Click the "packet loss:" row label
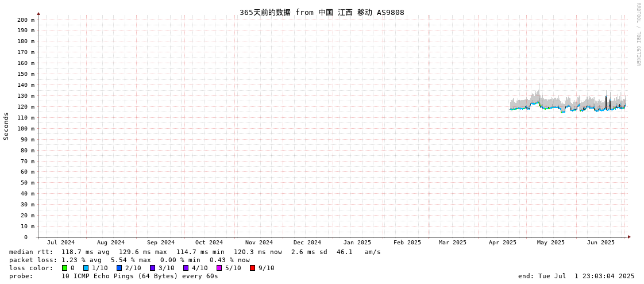The width and height of the screenshot is (644, 284). point(33,260)
